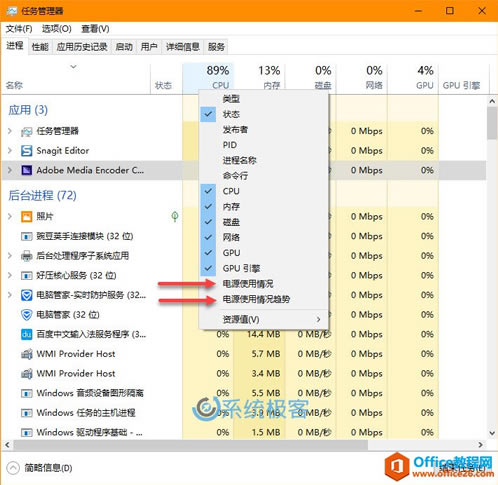
Task: Switch to the 服务 tab
Action: tap(216, 47)
